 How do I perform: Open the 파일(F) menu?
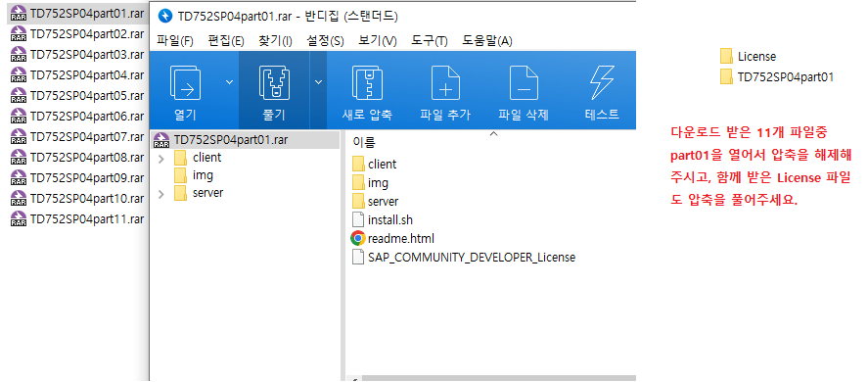[x=175, y=40]
